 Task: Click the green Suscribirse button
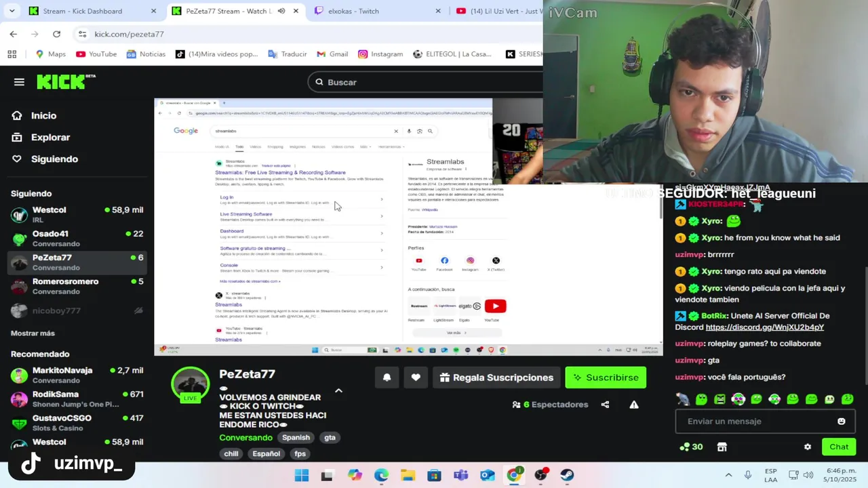606,378
